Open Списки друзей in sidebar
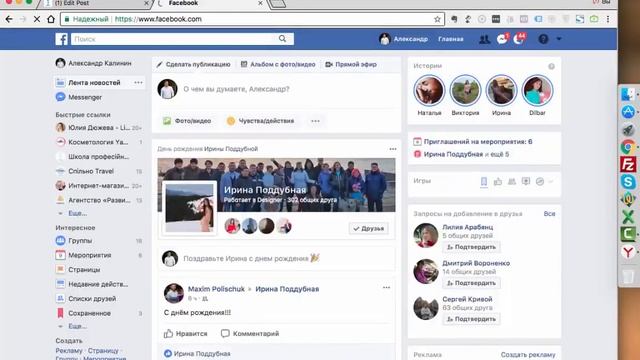640x360 pixels. point(86,298)
